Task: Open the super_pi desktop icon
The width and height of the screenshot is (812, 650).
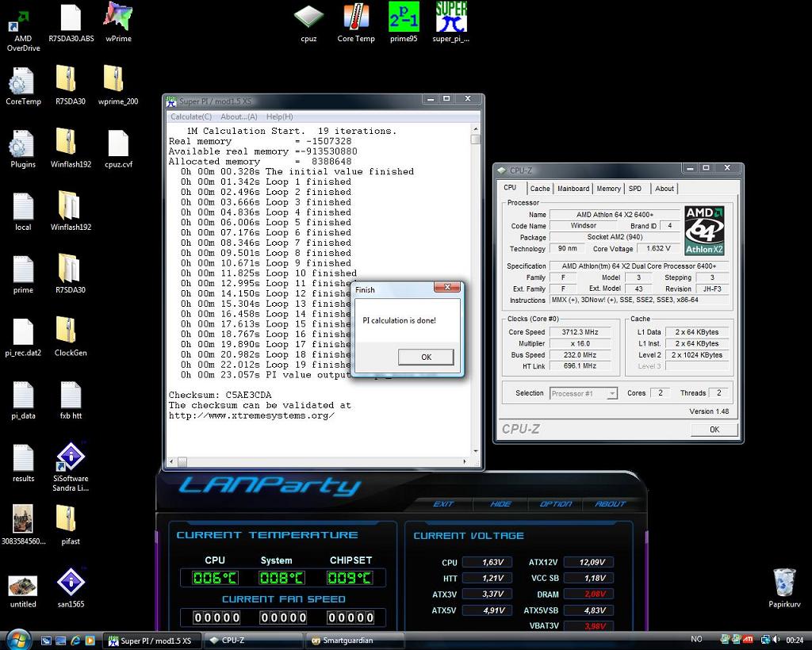Action: [x=451, y=23]
